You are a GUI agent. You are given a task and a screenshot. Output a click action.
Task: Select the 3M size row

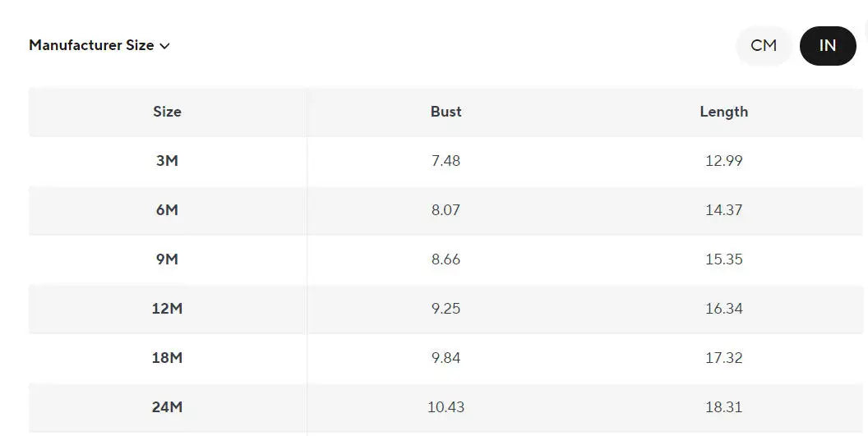(x=446, y=161)
